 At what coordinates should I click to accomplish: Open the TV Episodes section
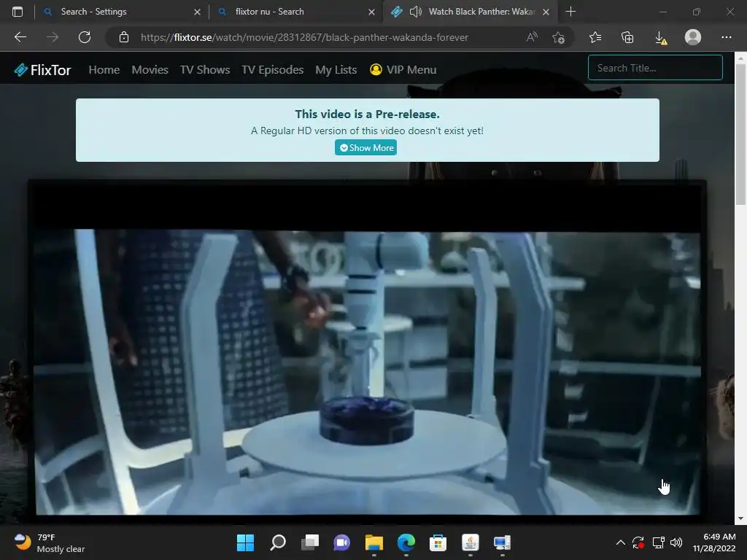coord(273,69)
